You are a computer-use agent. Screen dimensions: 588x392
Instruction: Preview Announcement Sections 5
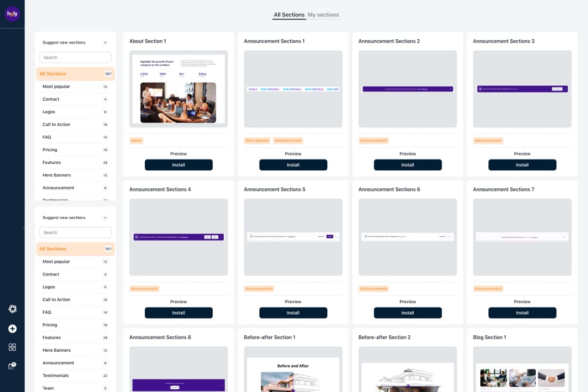pos(293,302)
